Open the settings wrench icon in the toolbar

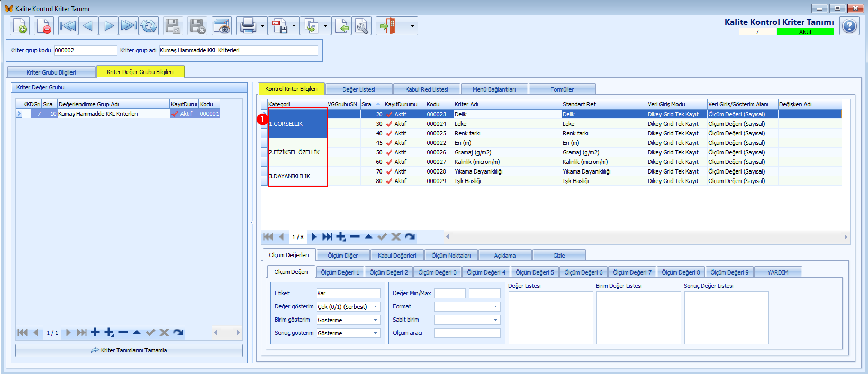[362, 26]
